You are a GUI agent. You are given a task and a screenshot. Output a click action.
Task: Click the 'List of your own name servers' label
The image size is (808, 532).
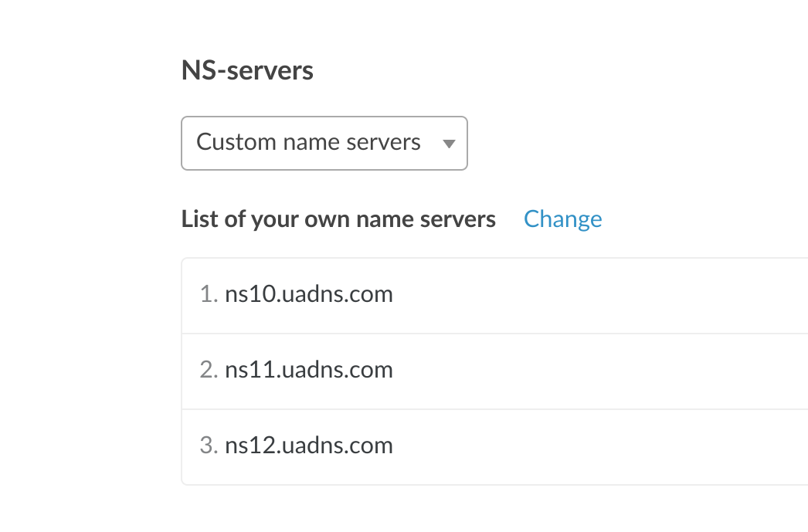[338, 219]
